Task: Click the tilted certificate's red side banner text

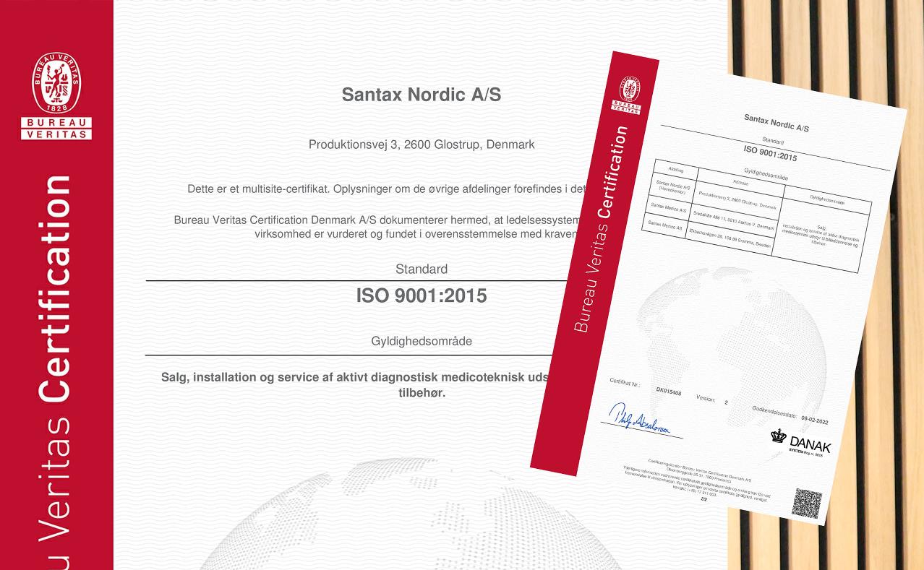Action: [602, 231]
